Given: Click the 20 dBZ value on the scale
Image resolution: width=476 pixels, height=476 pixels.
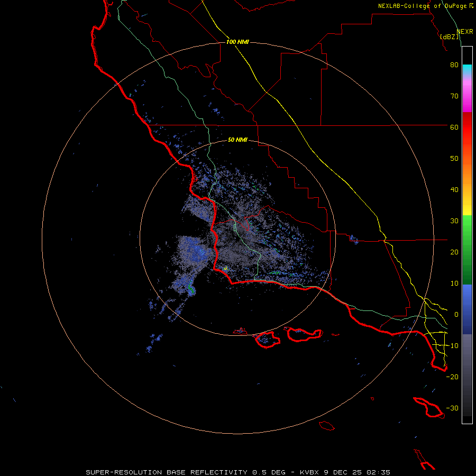Looking at the screenshot, I should tap(454, 252).
